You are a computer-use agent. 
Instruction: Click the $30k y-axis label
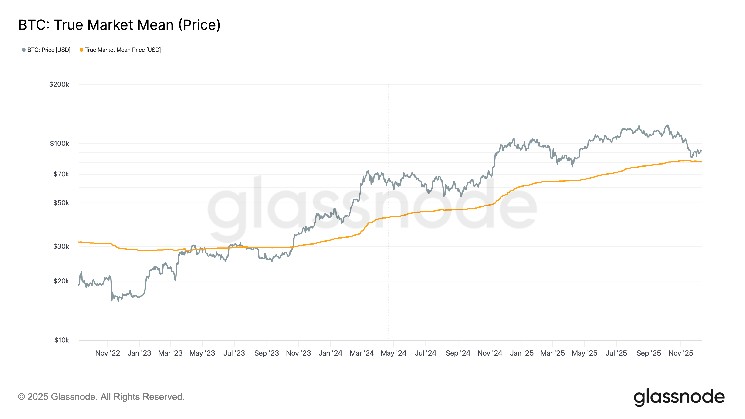point(61,246)
